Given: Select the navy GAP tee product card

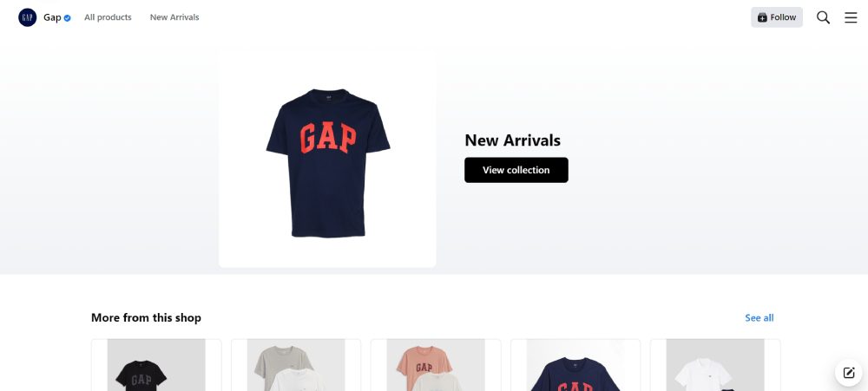Looking at the screenshot, I should [575, 365].
